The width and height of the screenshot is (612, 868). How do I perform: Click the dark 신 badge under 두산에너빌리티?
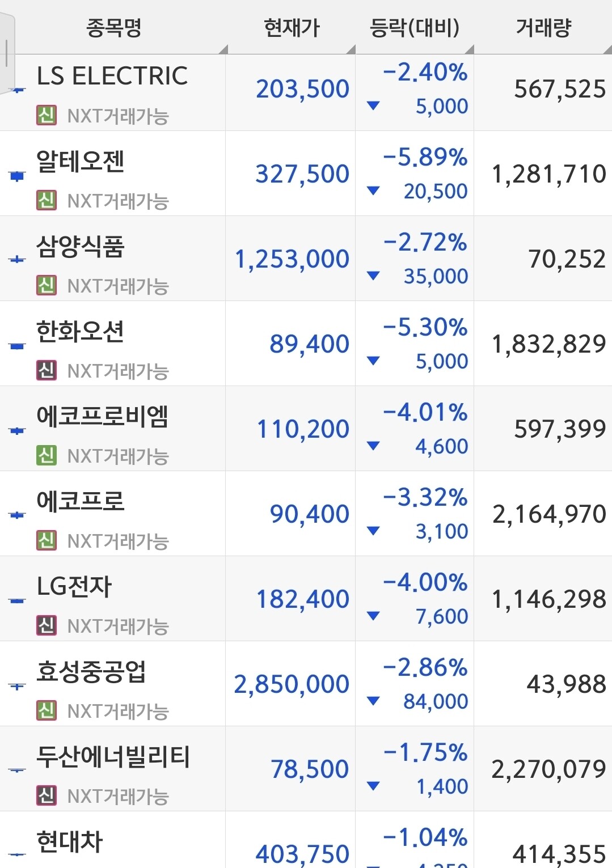pos(47,795)
